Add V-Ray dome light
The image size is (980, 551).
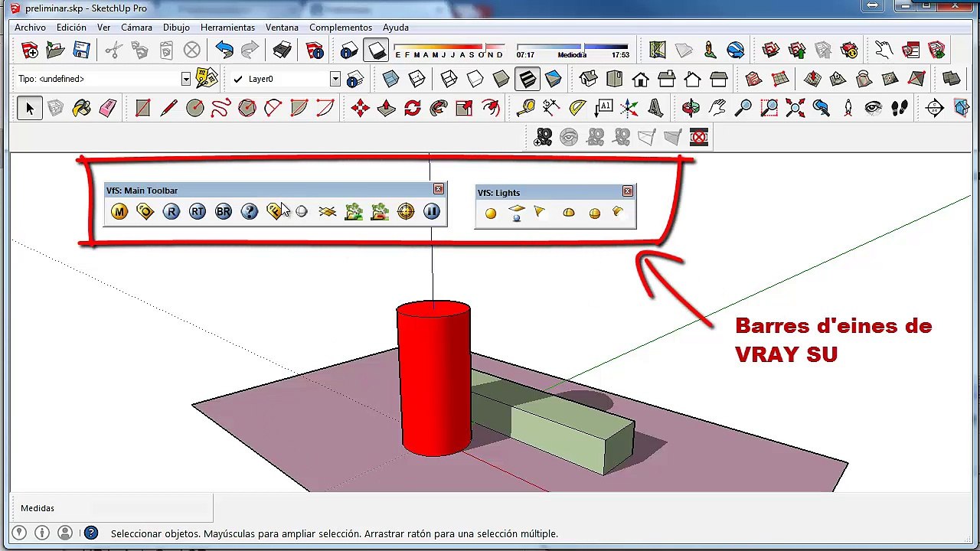[568, 214]
